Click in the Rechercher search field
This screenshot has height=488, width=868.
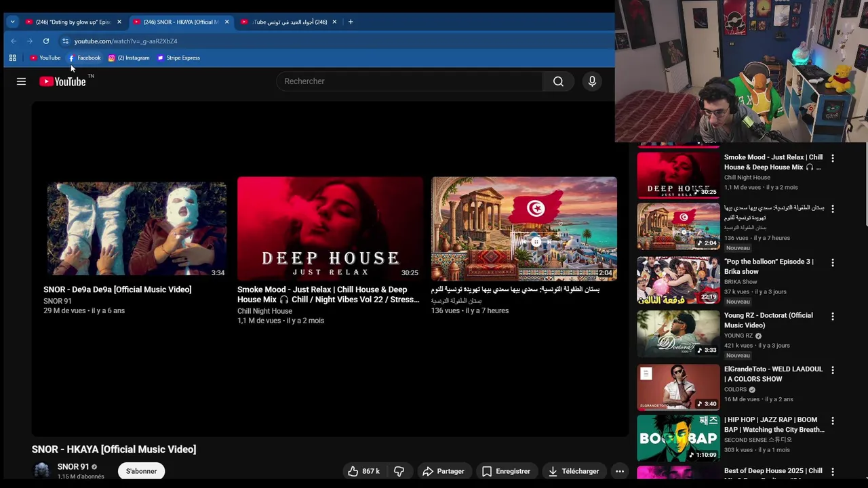(409, 81)
